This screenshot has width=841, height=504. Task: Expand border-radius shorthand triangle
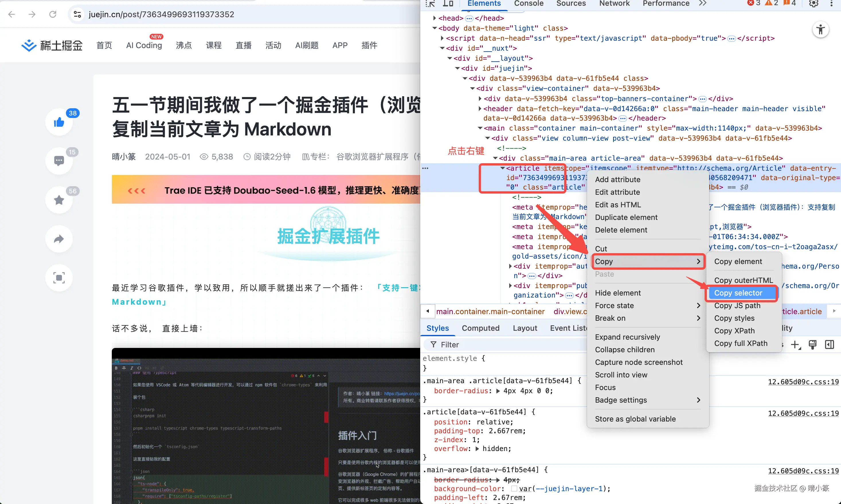coord(498,391)
